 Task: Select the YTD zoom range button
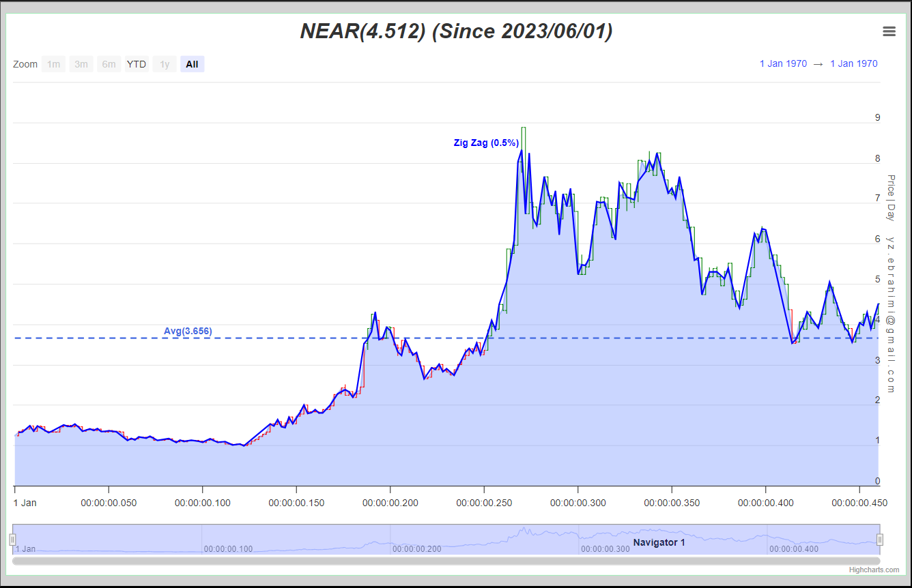point(137,64)
